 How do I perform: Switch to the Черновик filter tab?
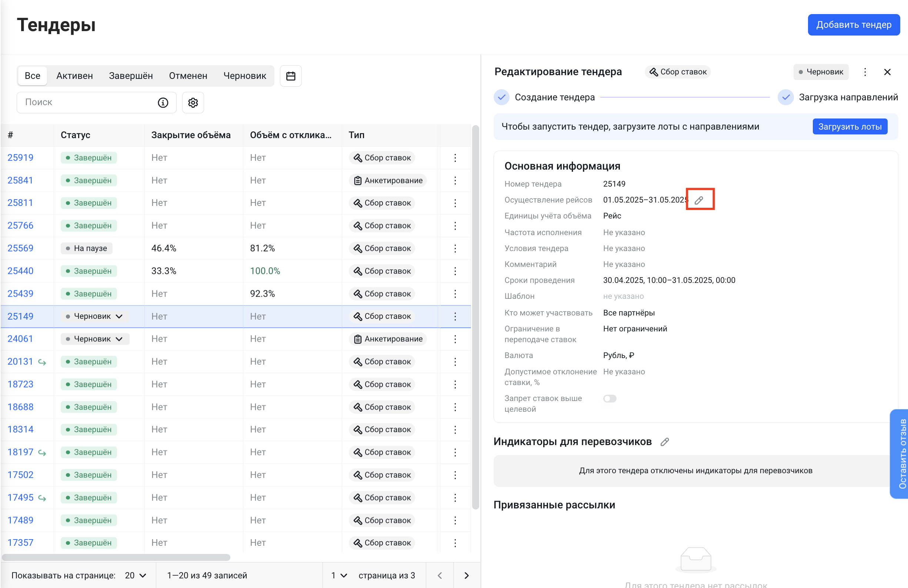[244, 76]
